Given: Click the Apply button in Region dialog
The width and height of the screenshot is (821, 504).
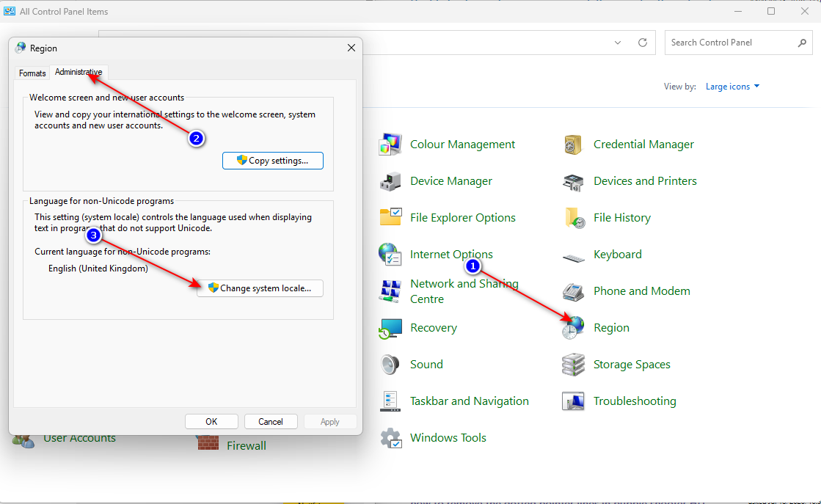Looking at the screenshot, I should point(330,422).
